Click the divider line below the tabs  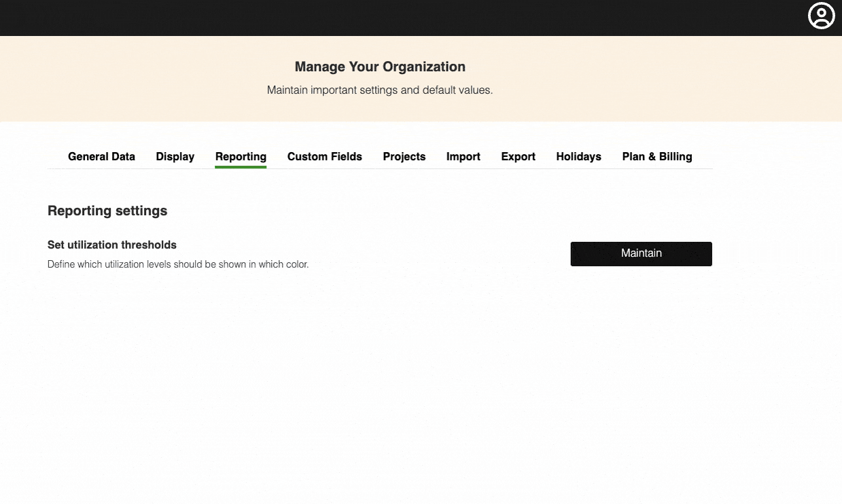[476, 168]
